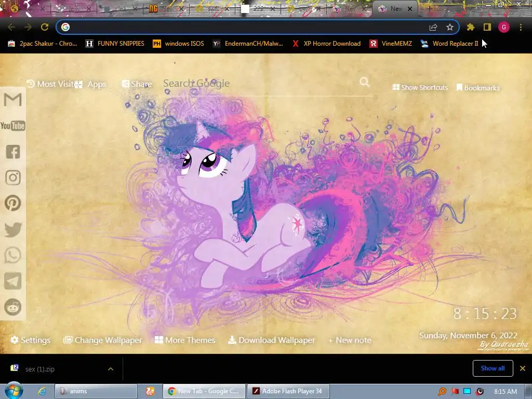Open Gmail from the left sidebar

[13, 100]
